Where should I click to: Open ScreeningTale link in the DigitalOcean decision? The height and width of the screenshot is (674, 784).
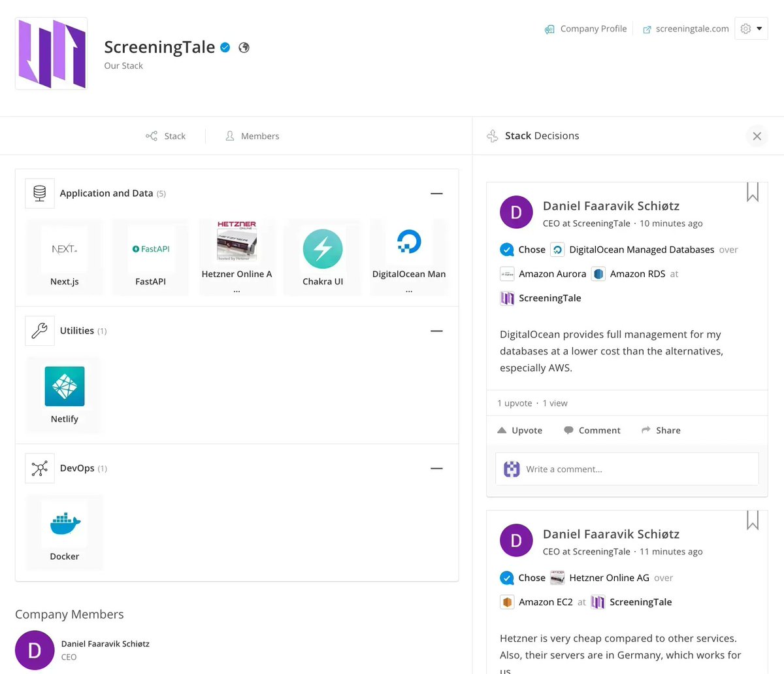[x=550, y=298]
